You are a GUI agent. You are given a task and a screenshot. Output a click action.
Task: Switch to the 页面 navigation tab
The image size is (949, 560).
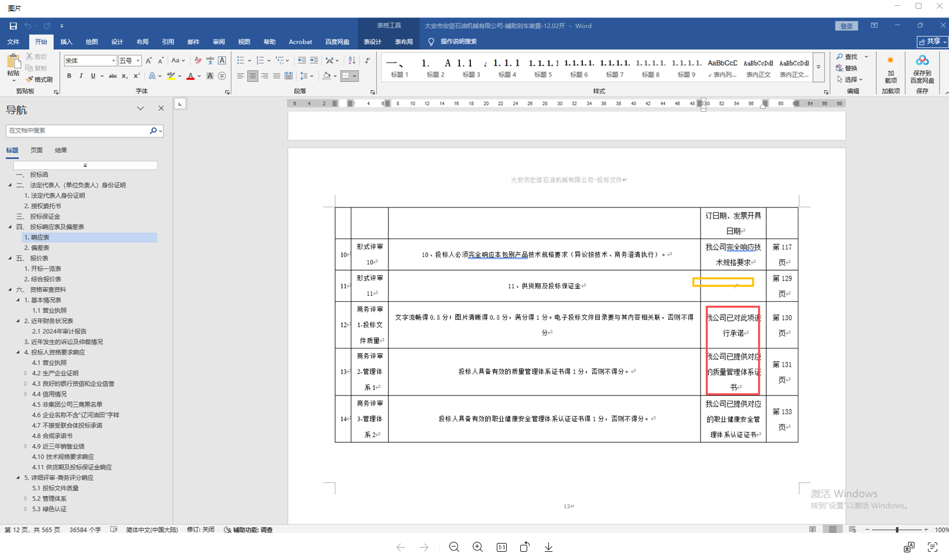[x=36, y=150]
